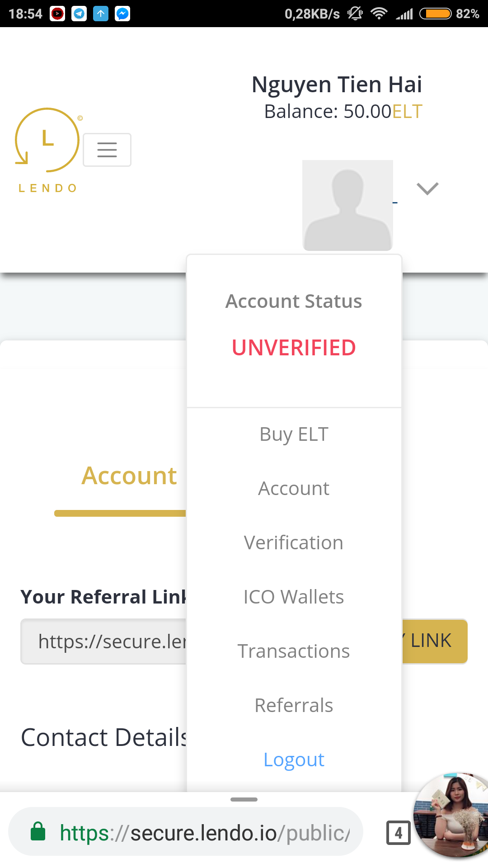Open ICO Wallets menu item
This screenshot has height=868, width=488.
click(294, 597)
